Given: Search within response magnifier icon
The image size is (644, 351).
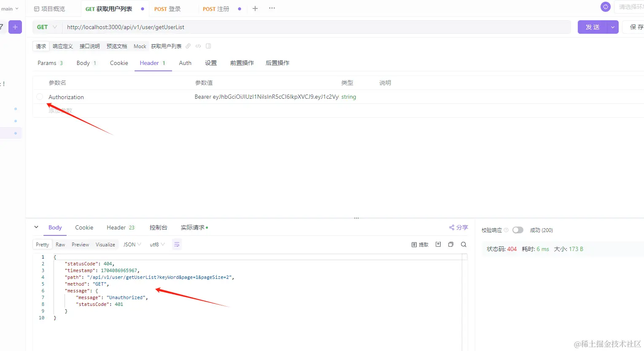Looking at the screenshot, I should coord(463,244).
